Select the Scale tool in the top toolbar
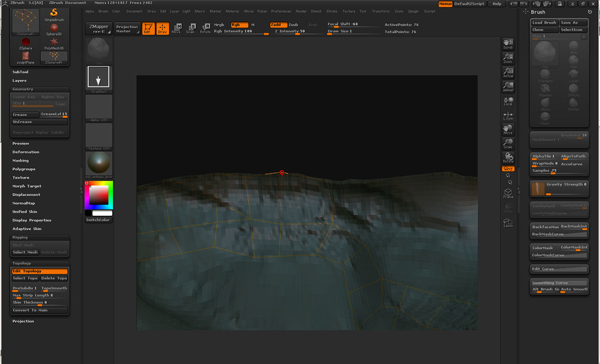Image resolution: width=600 pixels, height=364 pixels. tap(191, 28)
